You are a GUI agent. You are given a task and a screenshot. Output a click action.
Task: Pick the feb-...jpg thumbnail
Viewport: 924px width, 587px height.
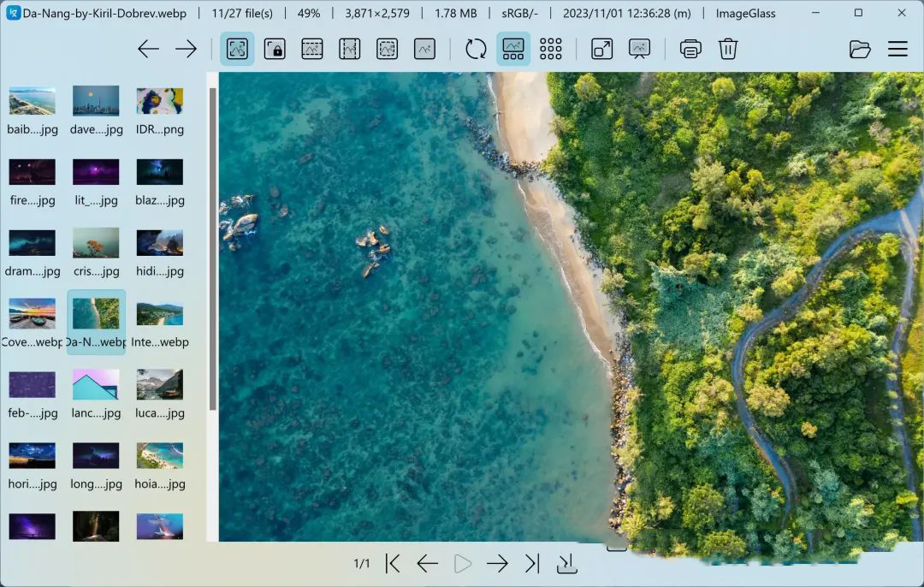point(33,394)
